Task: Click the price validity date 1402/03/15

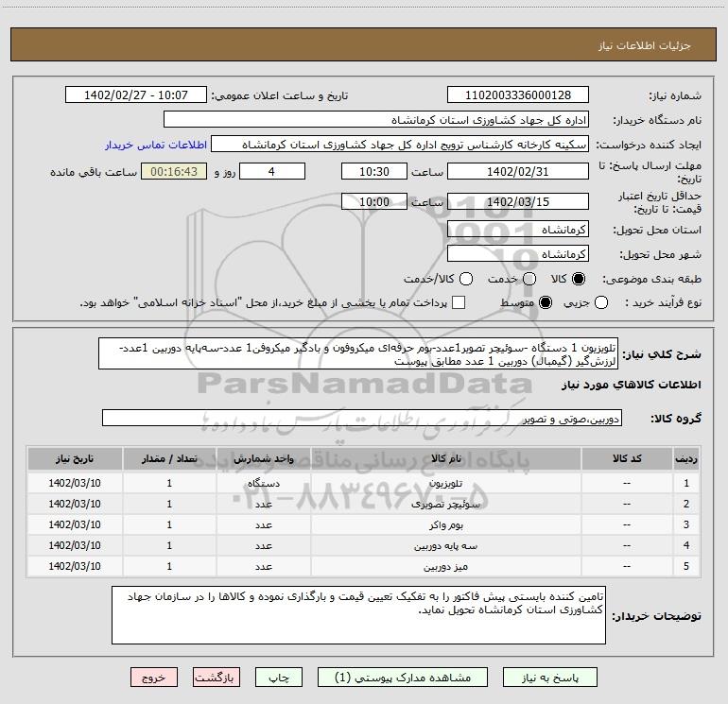Action: point(518,201)
